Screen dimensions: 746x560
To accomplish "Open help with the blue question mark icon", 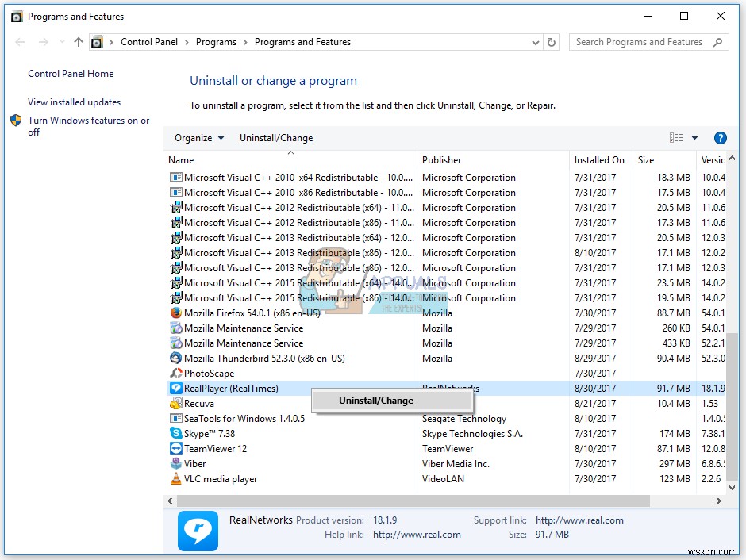I will click(721, 138).
